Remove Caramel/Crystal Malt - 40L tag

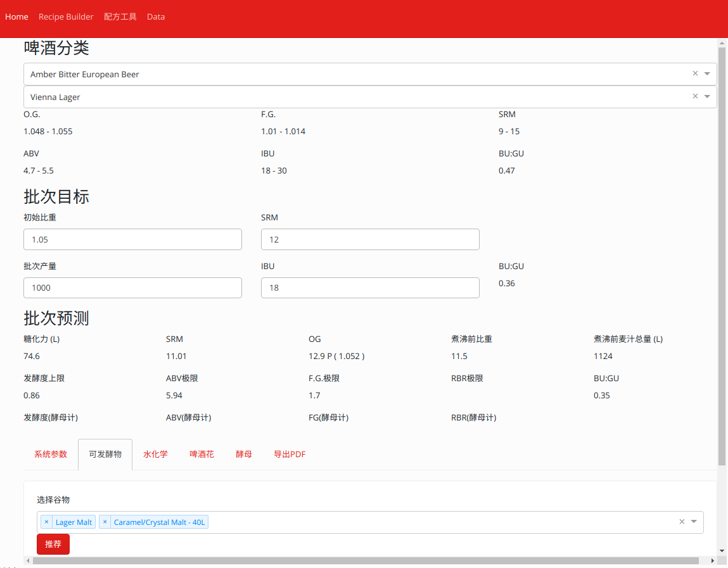tap(105, 522)
